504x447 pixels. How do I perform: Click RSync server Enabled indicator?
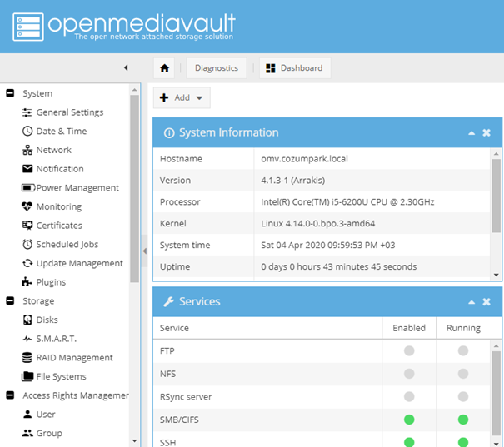point(409,396)
